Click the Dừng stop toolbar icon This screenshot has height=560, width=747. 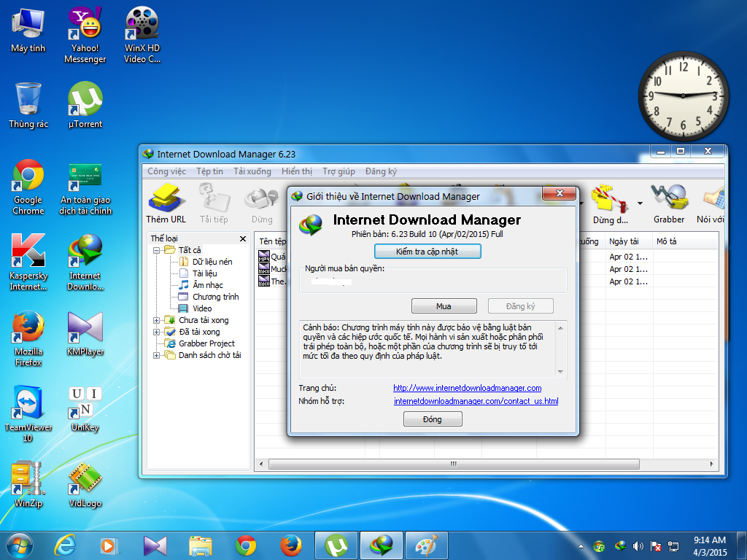click(x=262, y=204)
